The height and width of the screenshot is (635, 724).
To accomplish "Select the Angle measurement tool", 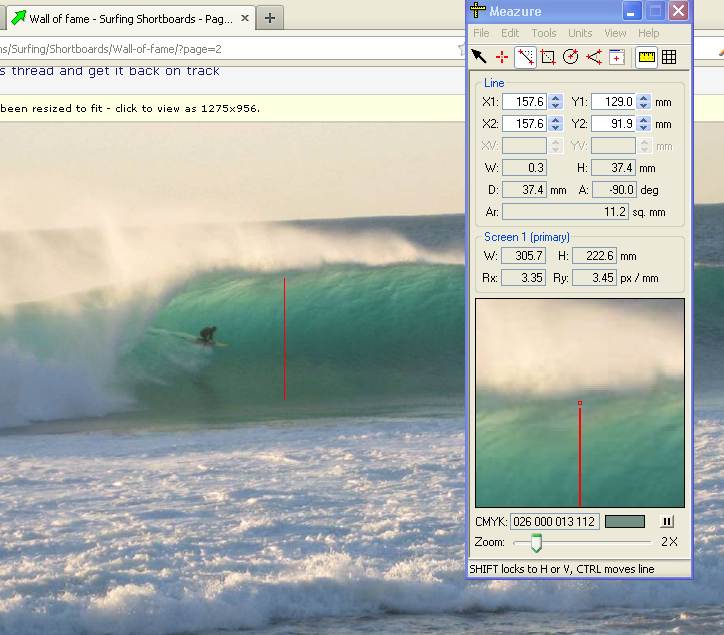I will point(594,57).
